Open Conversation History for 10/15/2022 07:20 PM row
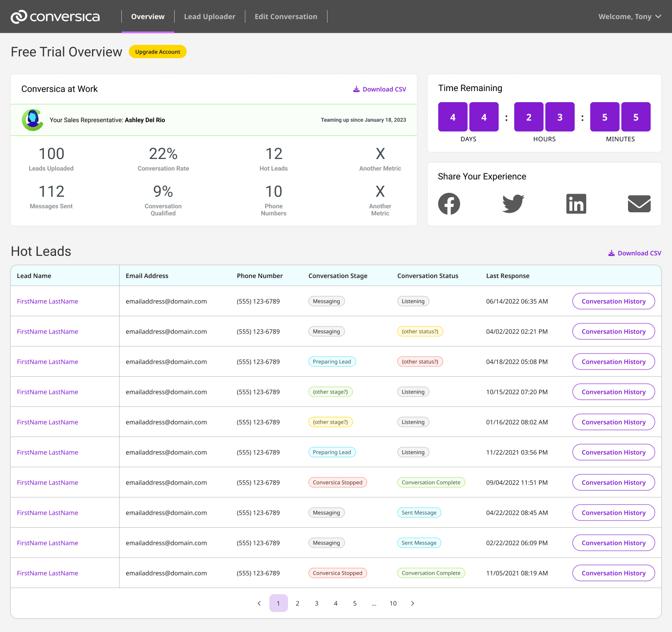 (x=613, y=392)
